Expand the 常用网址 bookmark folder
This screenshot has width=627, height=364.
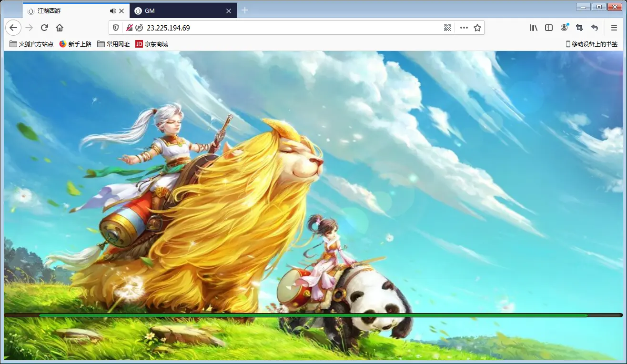[113, 44]
